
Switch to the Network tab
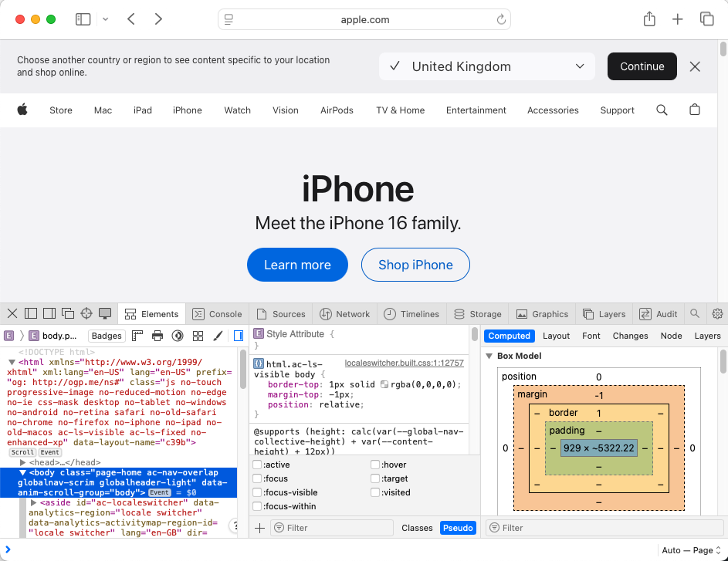[344, 314]
